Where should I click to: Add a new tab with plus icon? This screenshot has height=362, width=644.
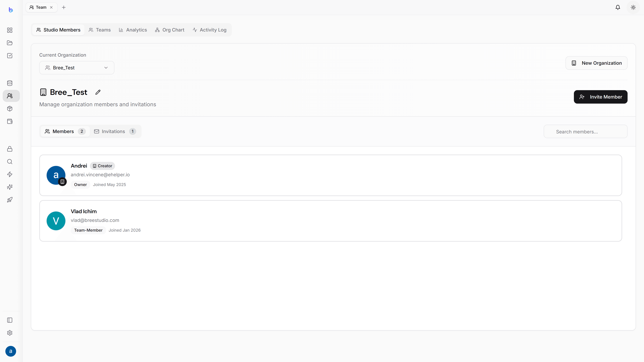pyautogui.click(x=64, y=8)
